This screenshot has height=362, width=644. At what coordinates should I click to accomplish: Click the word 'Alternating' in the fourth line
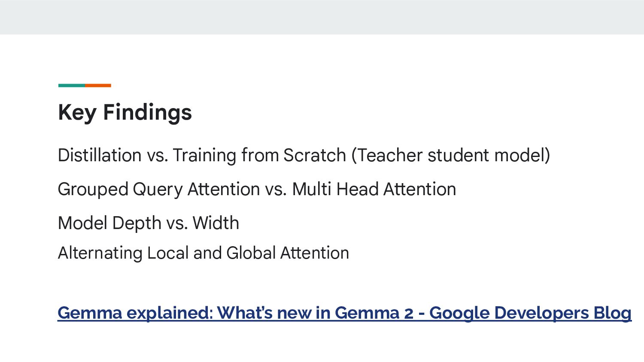(100, 253)
